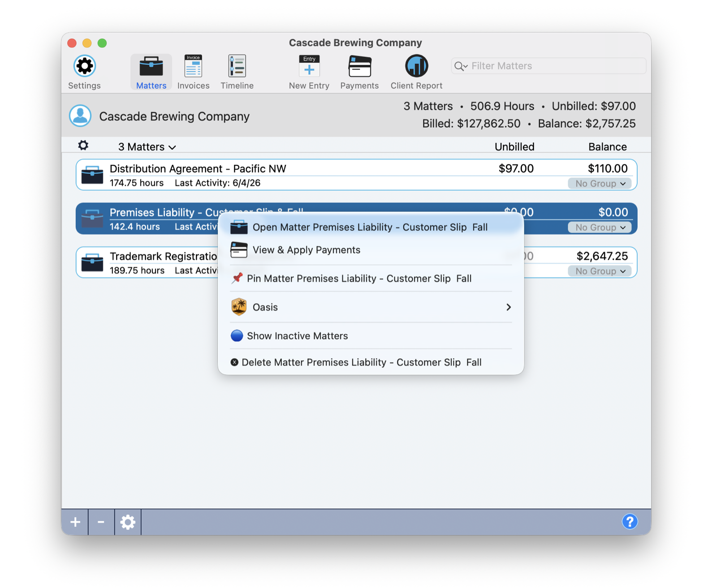Click the briefcase icon of Distribution Agreement matter
Screen dimensions: 717x588
tap(92, 175)
